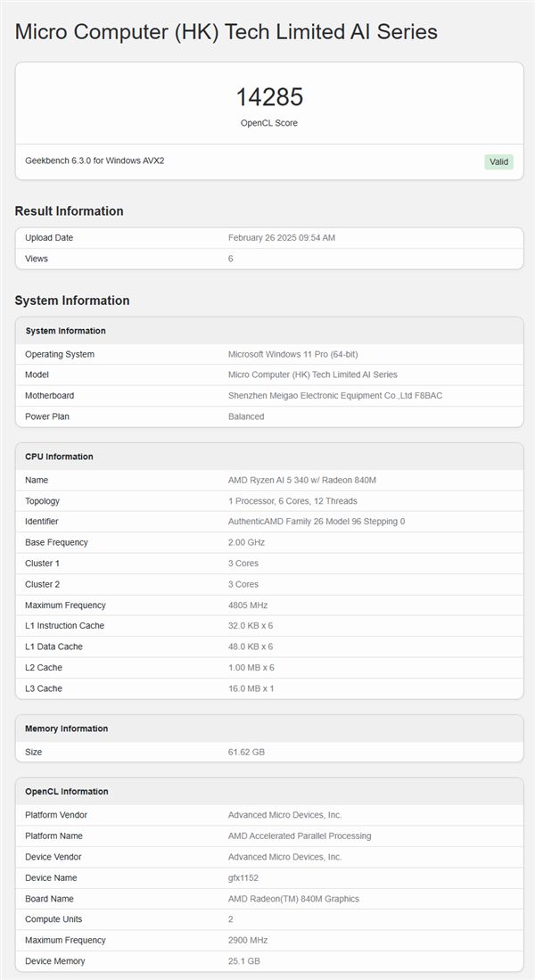Click the System Information table header
Screen dimensions: 535x980
point(65,331)
